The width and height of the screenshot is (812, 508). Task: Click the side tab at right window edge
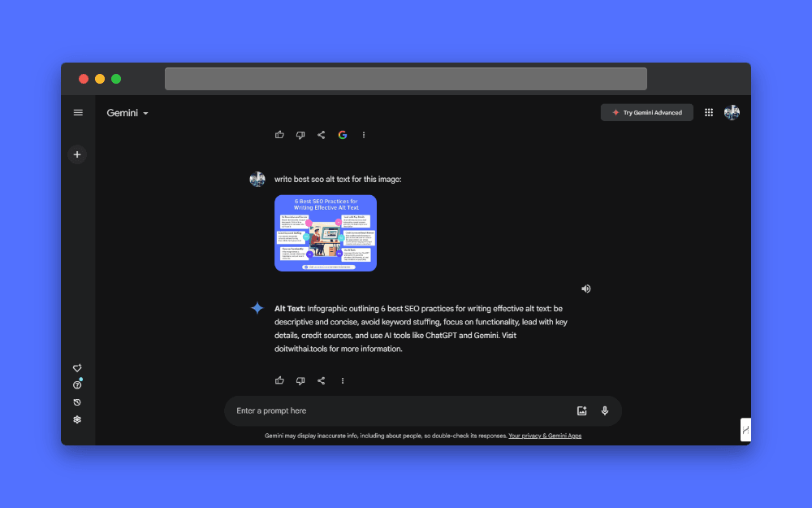[745, 430]
